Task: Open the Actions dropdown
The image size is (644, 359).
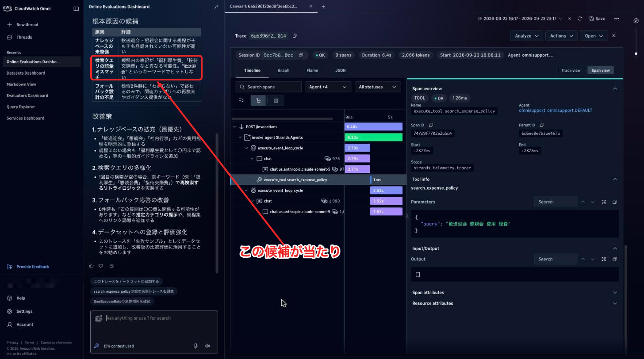Action: 561,36
